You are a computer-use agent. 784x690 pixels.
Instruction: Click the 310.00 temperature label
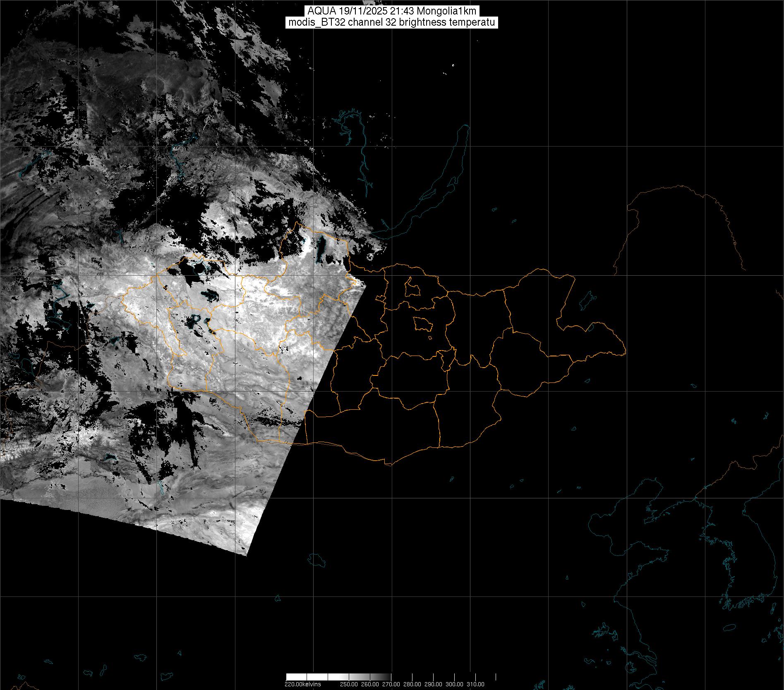coord(475,684)
